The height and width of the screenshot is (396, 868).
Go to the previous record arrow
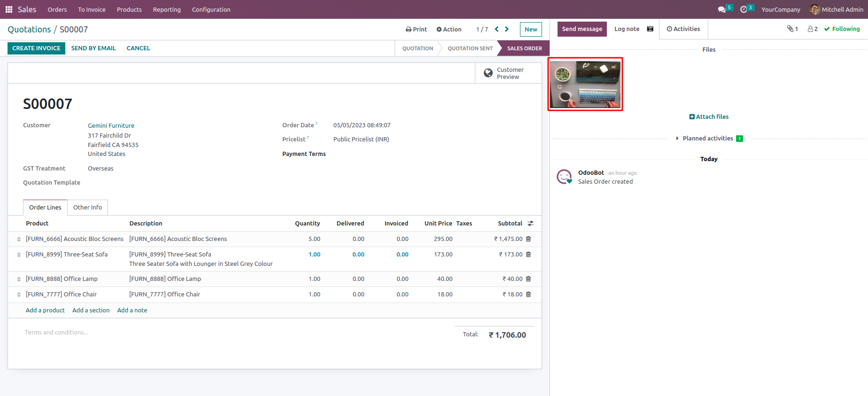point(496,29)
